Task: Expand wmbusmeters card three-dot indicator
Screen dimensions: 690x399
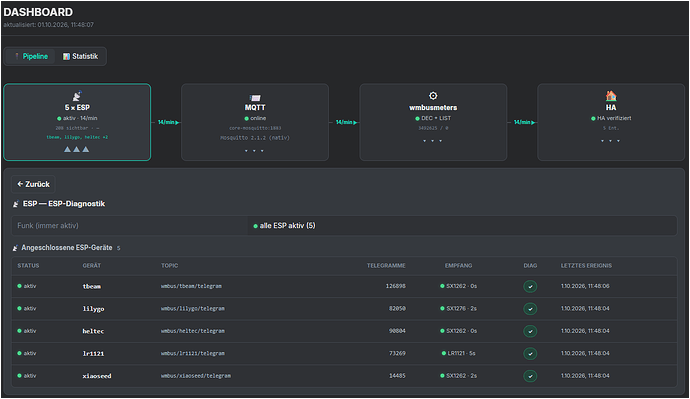Action: 433,141
